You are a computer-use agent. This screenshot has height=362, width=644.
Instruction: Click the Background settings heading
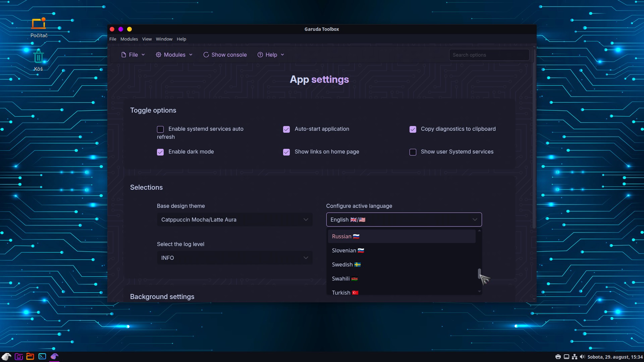162,297
